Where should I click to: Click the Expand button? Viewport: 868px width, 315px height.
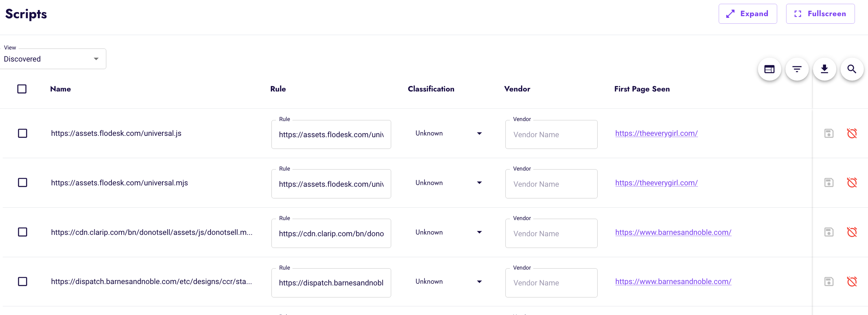tap(748, 14)
